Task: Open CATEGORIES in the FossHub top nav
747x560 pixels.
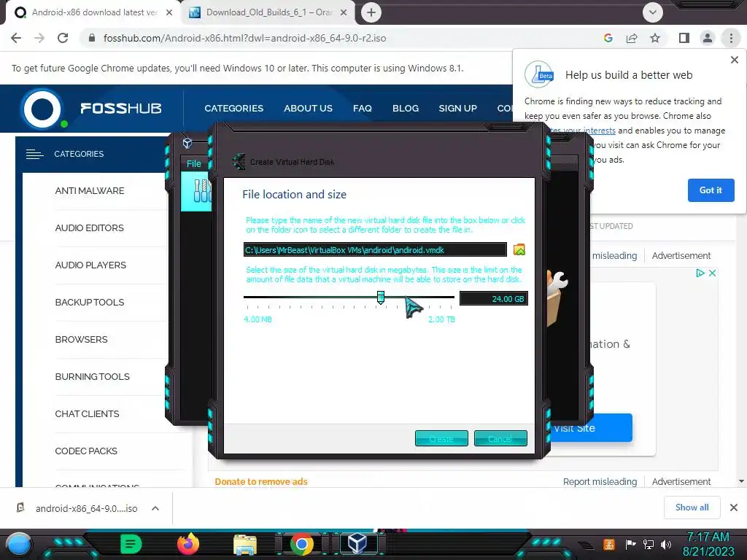Action: (234, 108)
